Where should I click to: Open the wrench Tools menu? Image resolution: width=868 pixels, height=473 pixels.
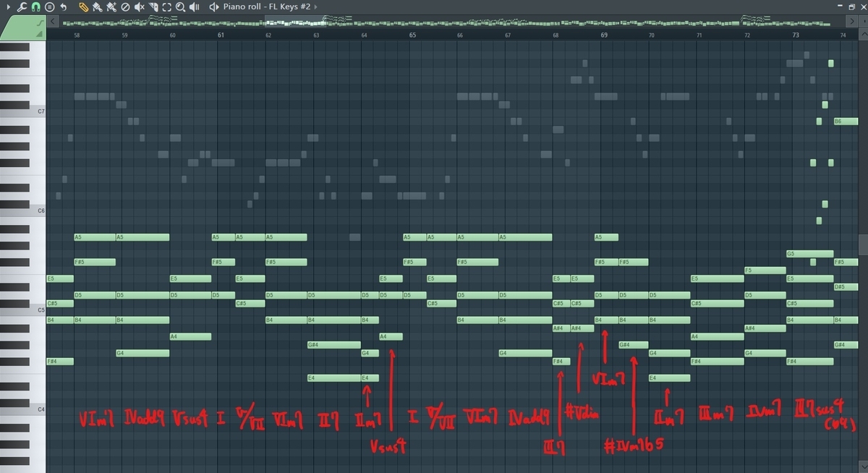coord(21,7)
